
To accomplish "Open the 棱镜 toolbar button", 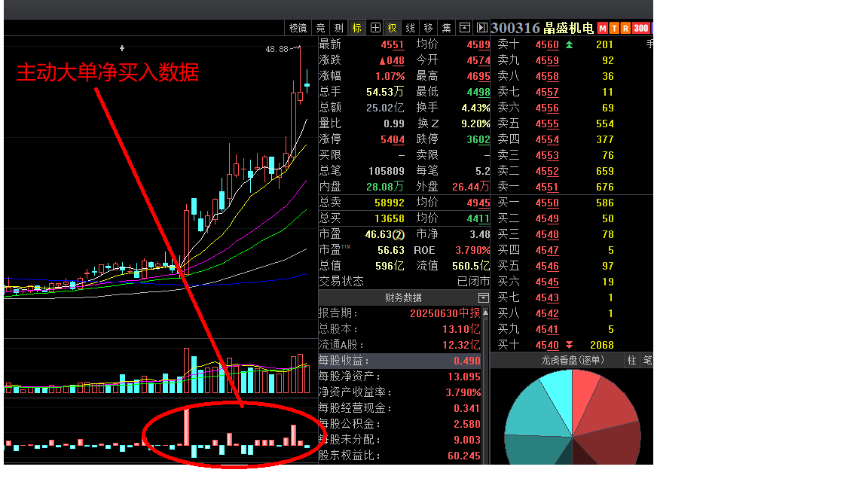I will coord(298,28).
